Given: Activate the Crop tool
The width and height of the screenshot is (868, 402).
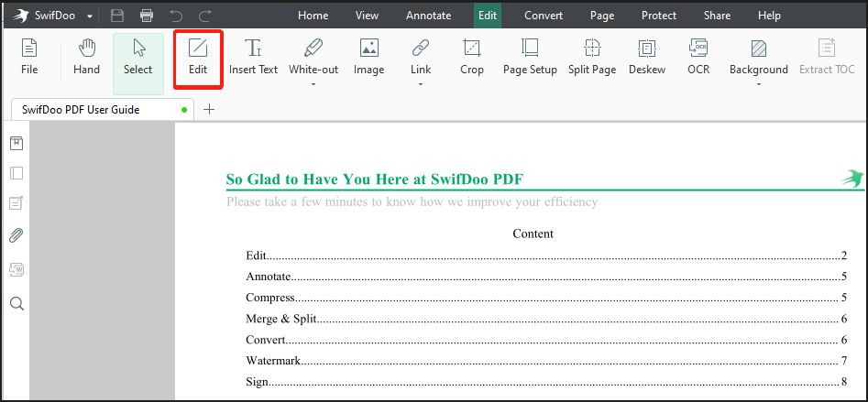Looking at the screenshot, I should coord(472,57).
